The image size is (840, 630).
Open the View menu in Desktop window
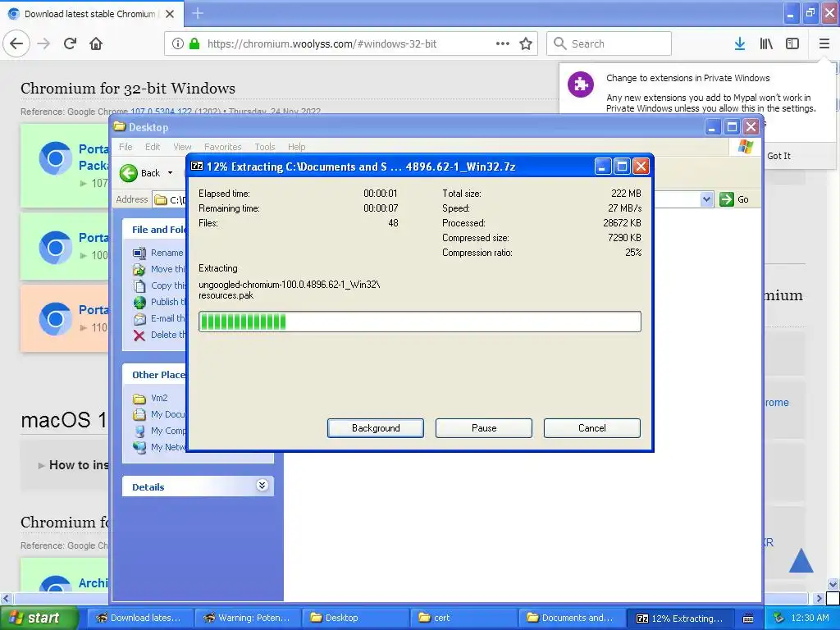[x=182, y=147]
